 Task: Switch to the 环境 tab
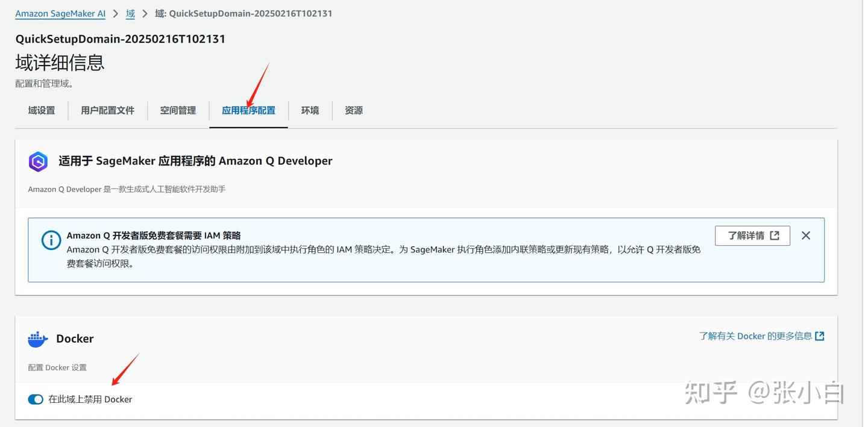pos(310,110)
